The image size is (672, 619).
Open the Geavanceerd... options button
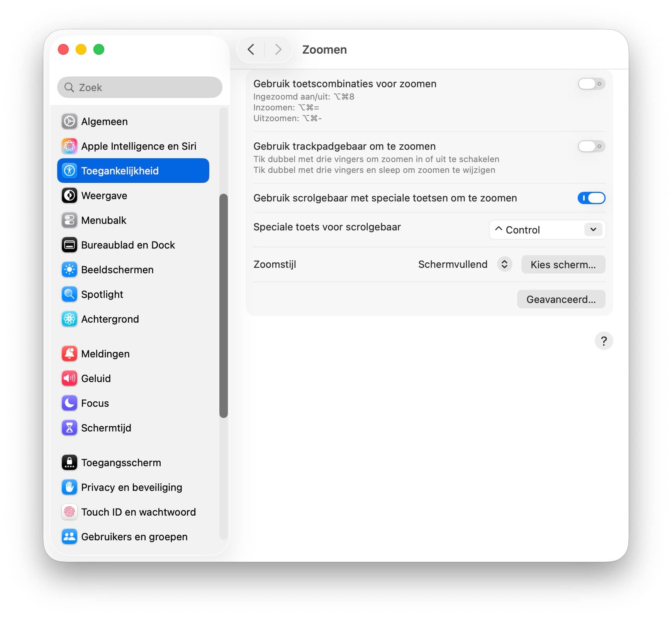tap(561, 299)
